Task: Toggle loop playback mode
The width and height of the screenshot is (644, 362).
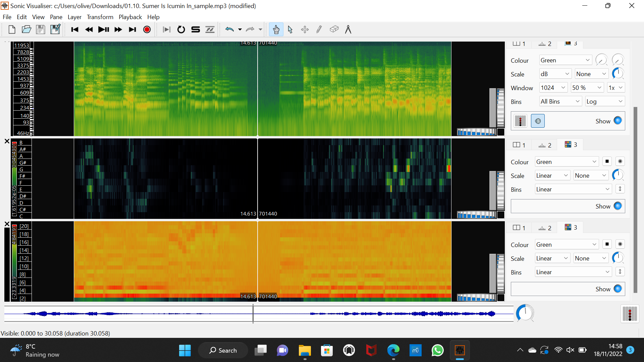Action: click(181, 29)
